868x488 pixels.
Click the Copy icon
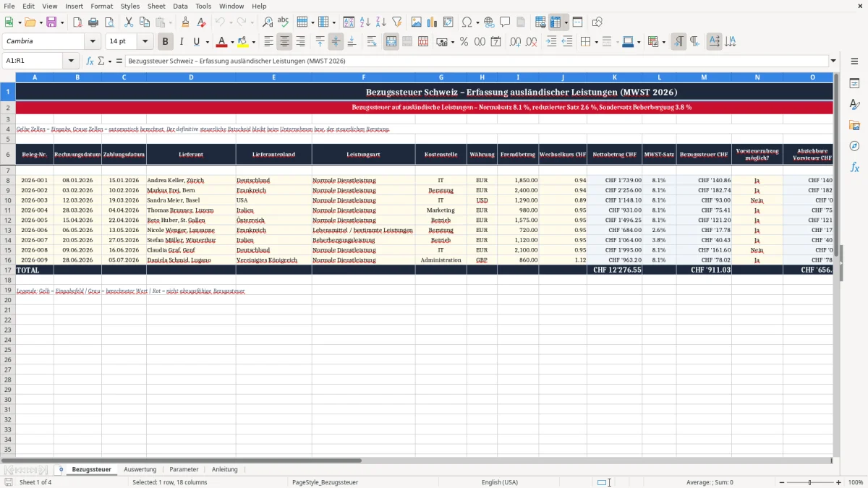144,22
